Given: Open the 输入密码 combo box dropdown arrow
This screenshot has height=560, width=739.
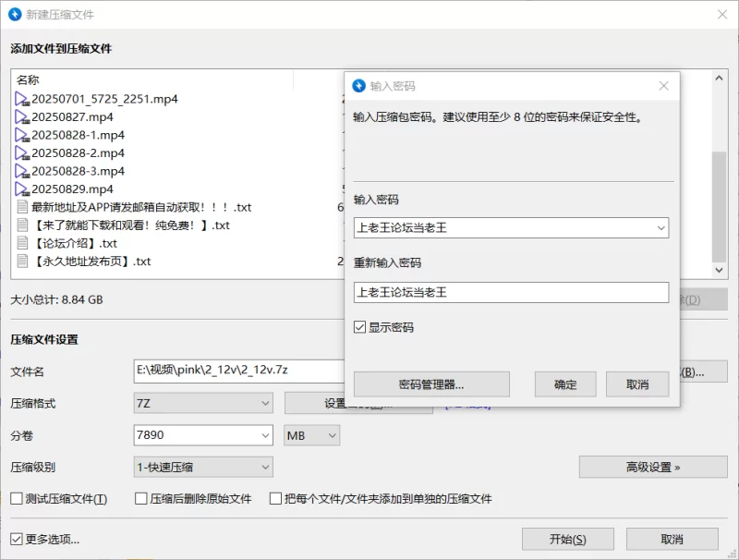Looking at the screenshot, I should pyautogui.click(x=661, y=228).
